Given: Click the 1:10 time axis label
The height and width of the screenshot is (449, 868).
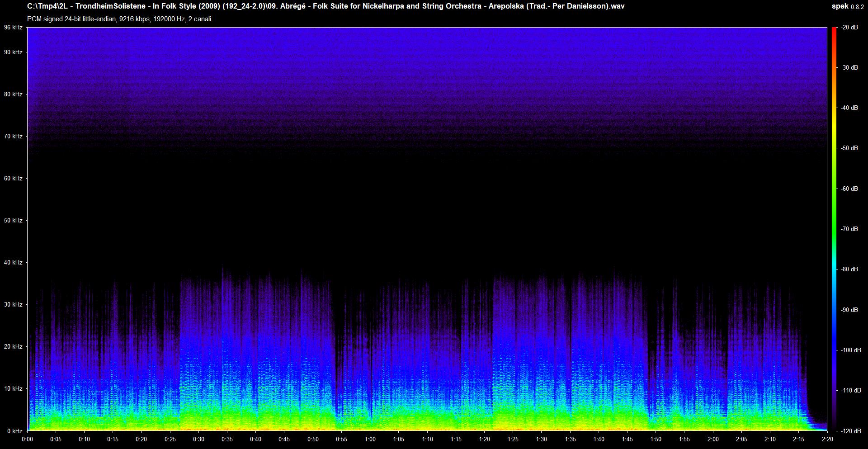Looking at the screenshot, I should (427, 440).
